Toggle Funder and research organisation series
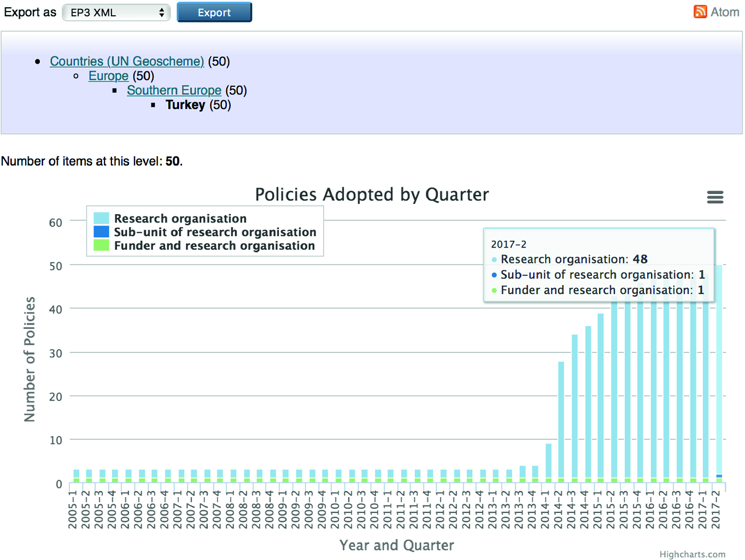The height and width of the screenshot is (560, 745). tap(214, 246)
